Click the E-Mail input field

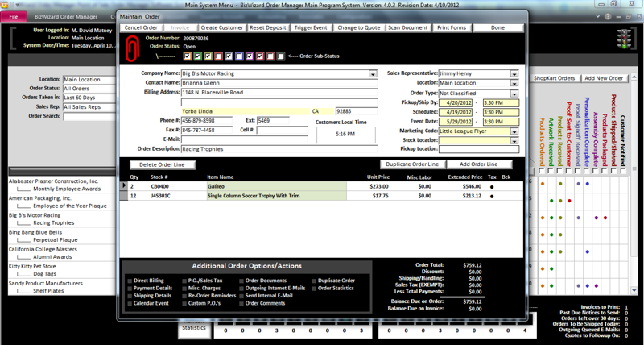[x=245, y=139]
